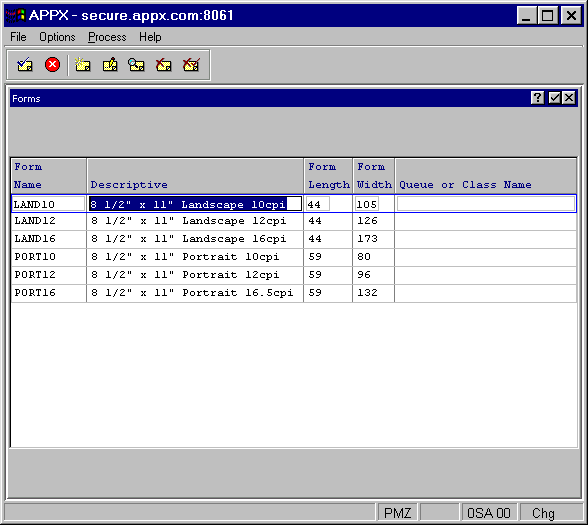Click the 'Queue or Class Name' column header
Screen dimensions: 588x525
pos(486,176)
